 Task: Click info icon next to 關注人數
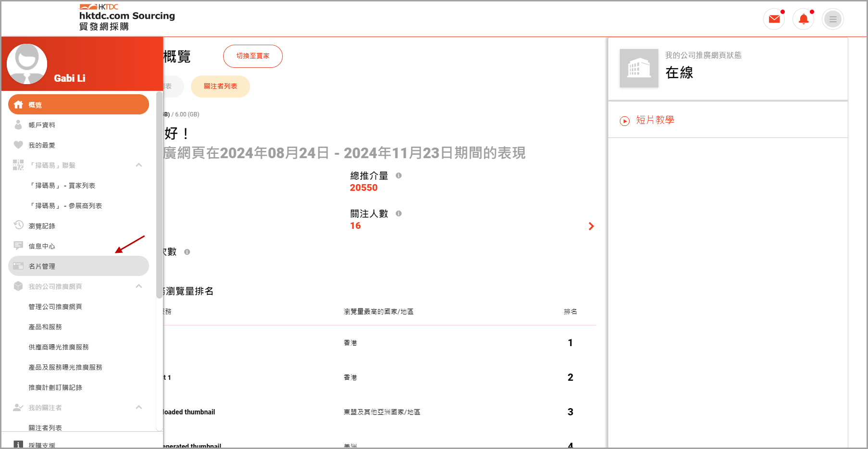(399, 213)
